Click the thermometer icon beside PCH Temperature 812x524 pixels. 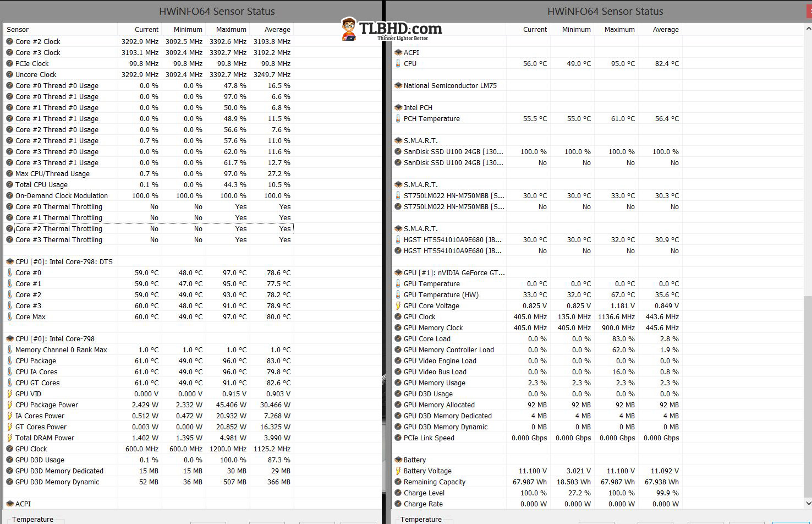[x=398, y=118]
